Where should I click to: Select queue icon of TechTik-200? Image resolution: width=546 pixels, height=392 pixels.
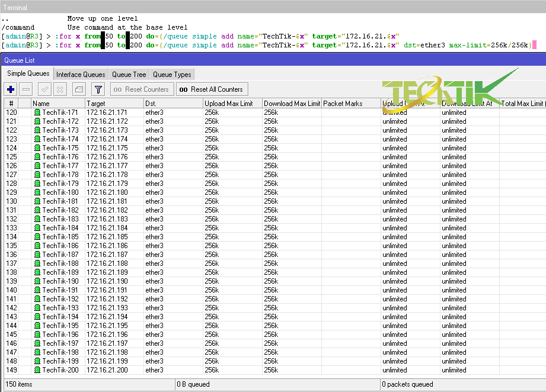coord(37,369)
